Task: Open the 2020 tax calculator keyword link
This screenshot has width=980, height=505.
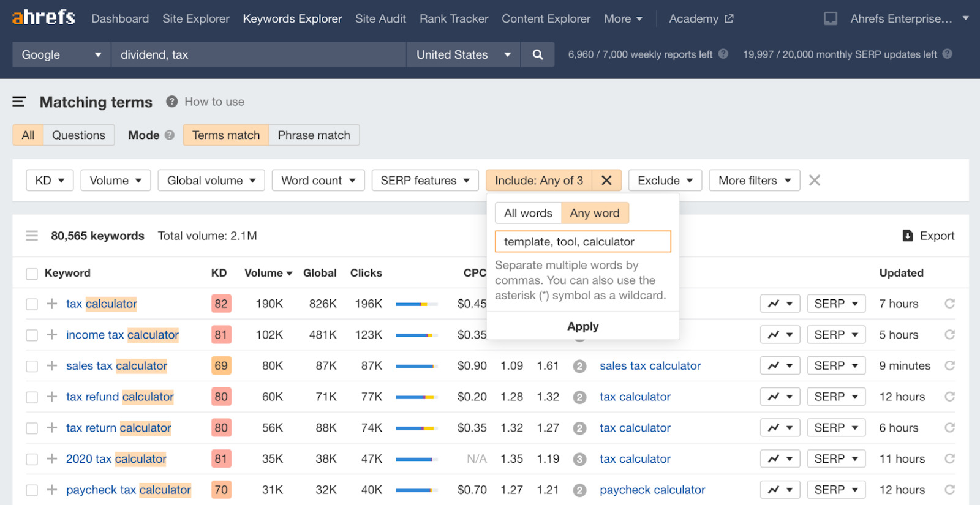Action: click(116, 459)
